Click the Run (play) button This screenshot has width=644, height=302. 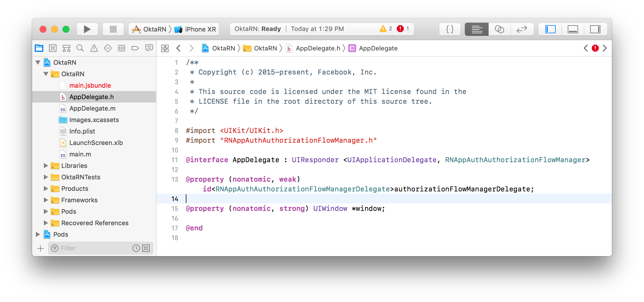pos(87,29)
